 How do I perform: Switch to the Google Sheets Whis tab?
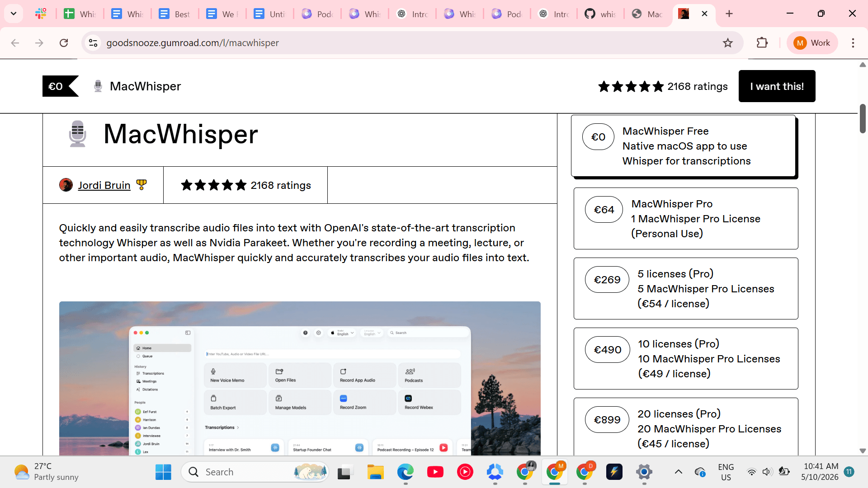(x=80, y=14)
